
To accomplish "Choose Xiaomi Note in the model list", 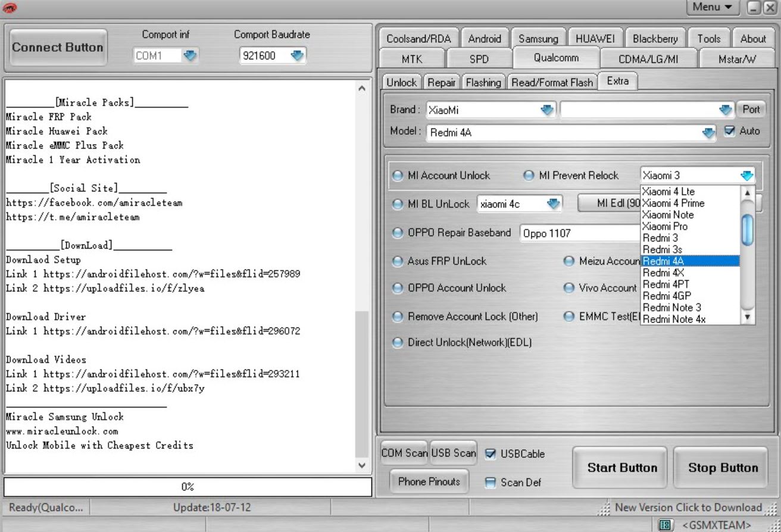I will pyautogui.click(x=690, y=215).
